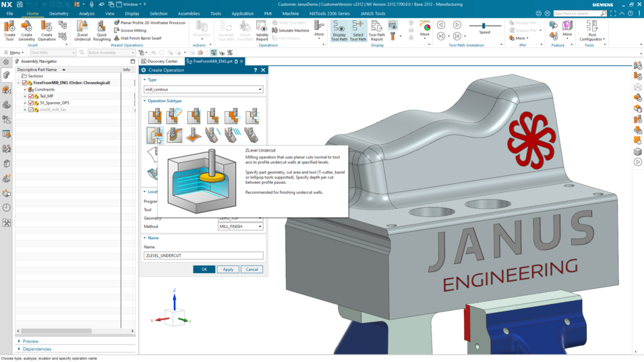The image size is (644, 362).
Task: Open the sidebar settings gear icon
Action: 6,61
